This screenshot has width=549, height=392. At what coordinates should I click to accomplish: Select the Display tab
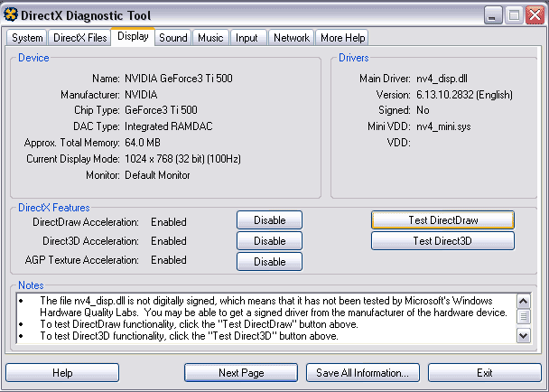tap(133, 36)
